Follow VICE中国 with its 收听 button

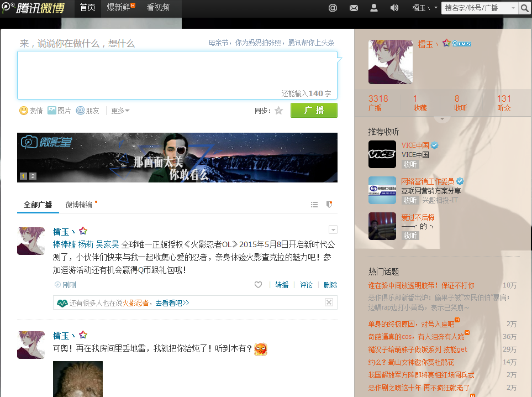[410, 164]
